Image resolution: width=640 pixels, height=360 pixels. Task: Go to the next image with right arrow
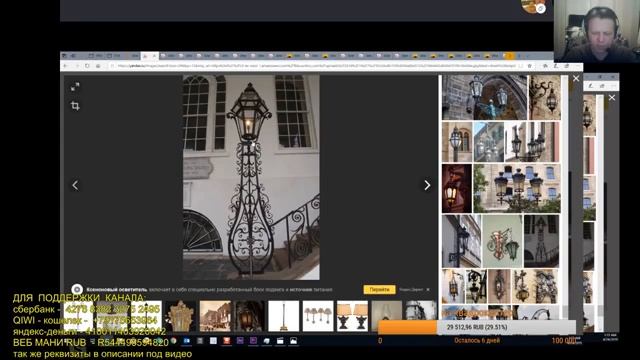pos(427,185)
